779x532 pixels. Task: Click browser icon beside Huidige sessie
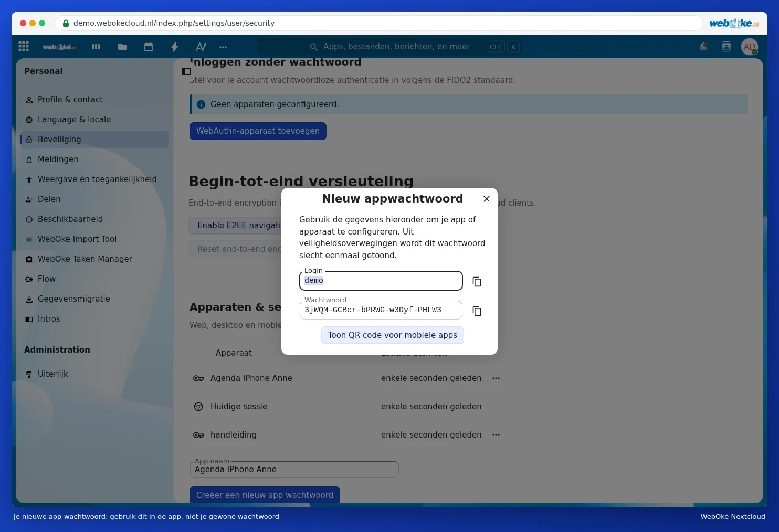coord(198,407)
